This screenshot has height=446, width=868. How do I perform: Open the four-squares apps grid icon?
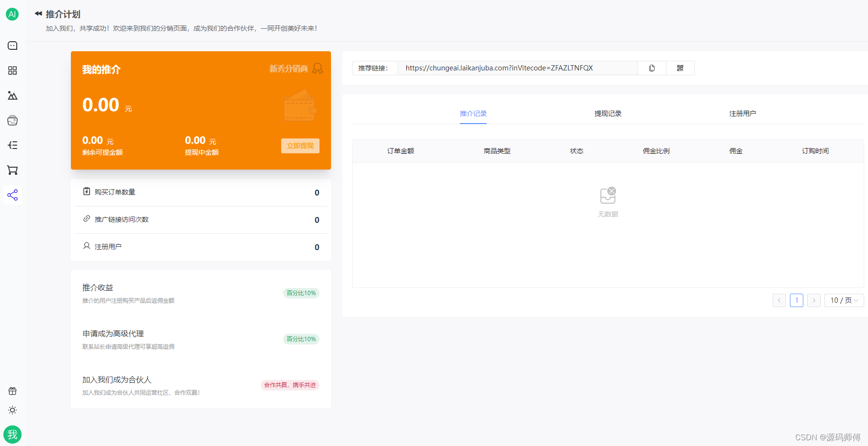tap(12, 70)
